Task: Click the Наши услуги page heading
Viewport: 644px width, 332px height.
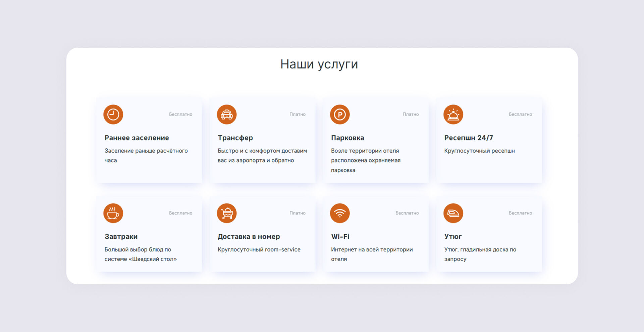Action: [x=319, y=64]
